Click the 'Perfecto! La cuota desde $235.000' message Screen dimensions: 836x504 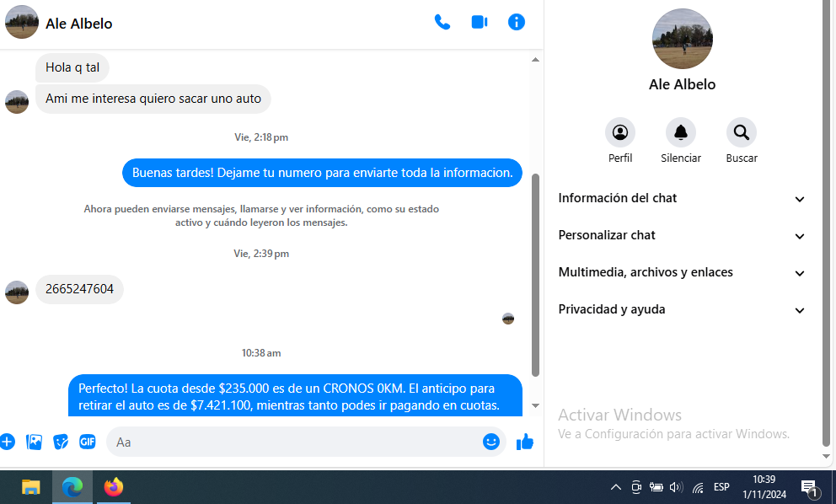(x=295, y=396)
